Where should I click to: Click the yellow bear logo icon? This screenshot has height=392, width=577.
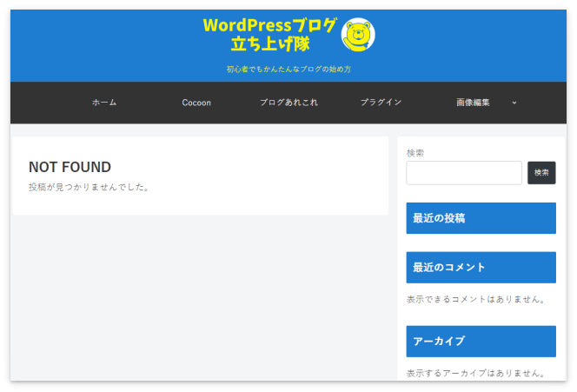click(x=358, y=35)
